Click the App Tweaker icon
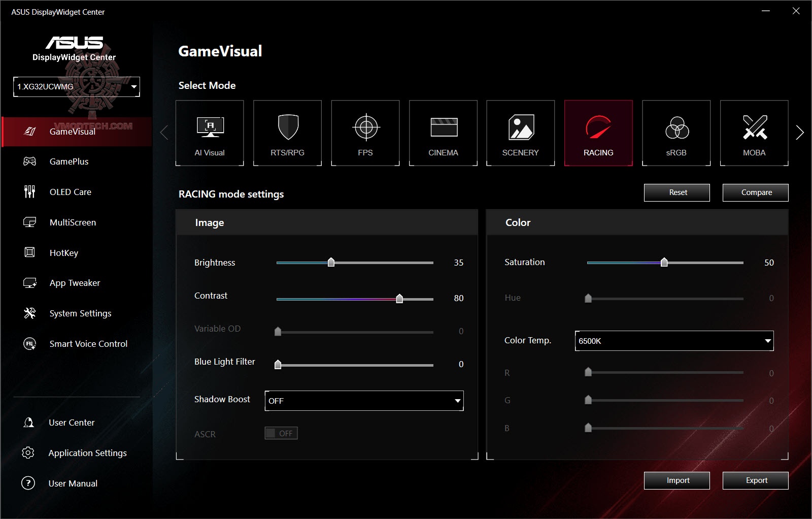The width and height of the screenshot is (812, 519). (x=30, y=283)
